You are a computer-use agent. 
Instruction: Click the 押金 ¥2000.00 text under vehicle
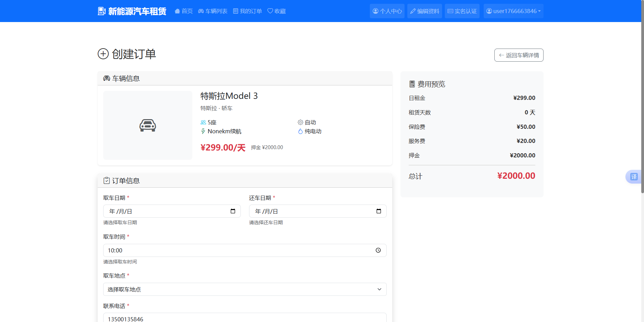pos(267,147)
